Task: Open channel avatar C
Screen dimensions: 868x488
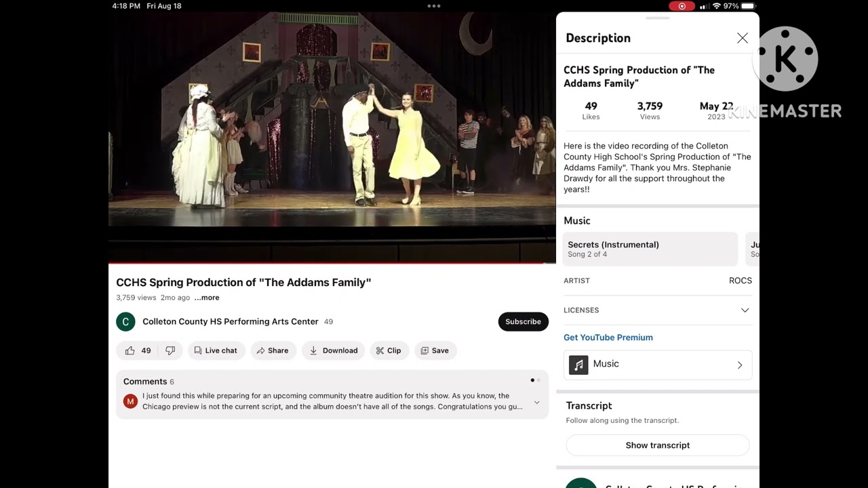Action: pos(125,321)
